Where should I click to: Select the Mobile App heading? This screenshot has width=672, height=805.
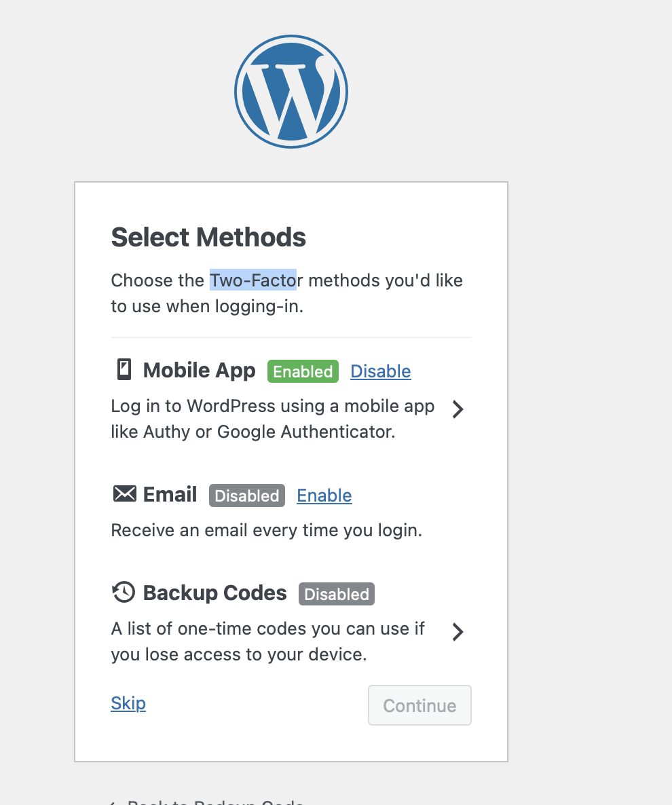pos(199,370)
